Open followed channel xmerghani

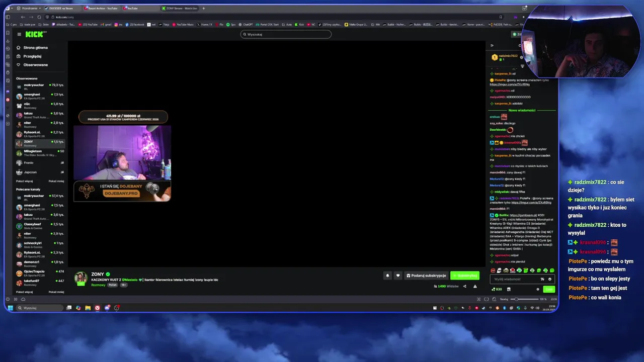[x=40, y=96]
